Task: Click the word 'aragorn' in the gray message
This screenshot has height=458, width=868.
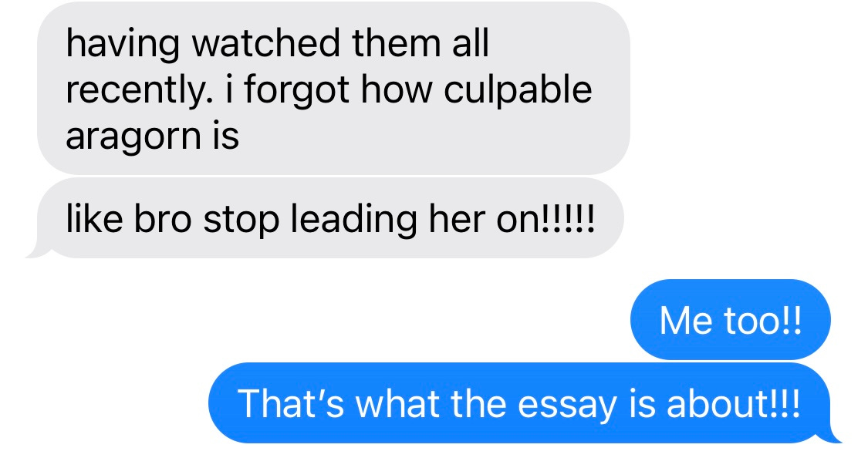Action: coord(133,136)
